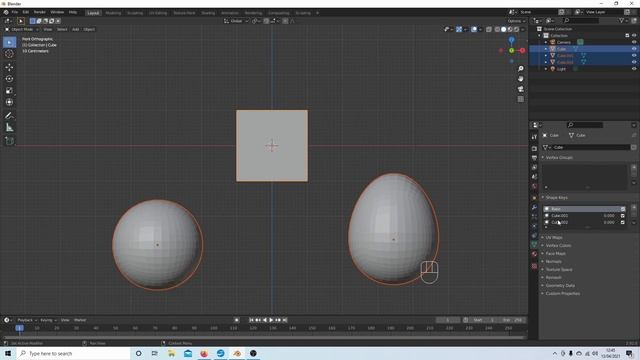
Task: Hide the Light object in outliner
Action: 634,69
